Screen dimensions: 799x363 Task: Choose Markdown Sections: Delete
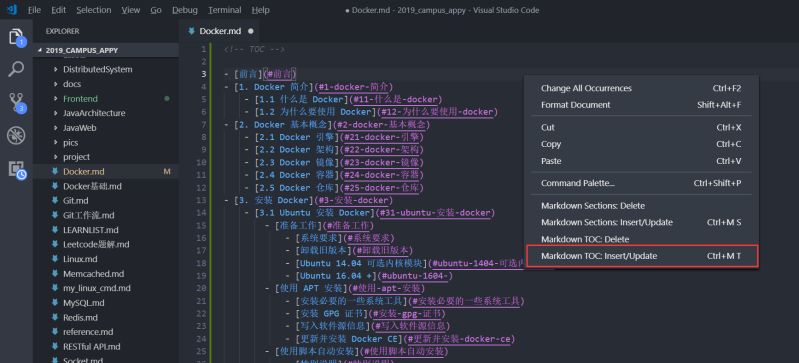[642, 206]
